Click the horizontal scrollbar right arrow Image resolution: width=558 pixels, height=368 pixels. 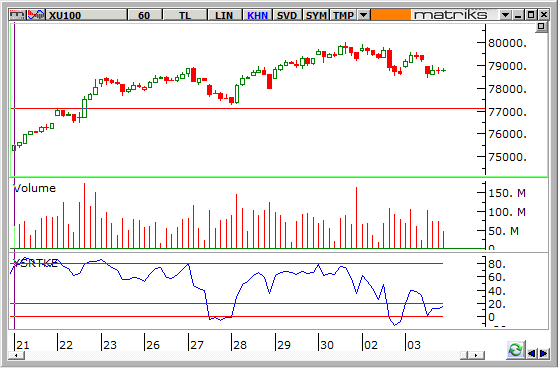(x=476, y=355)
